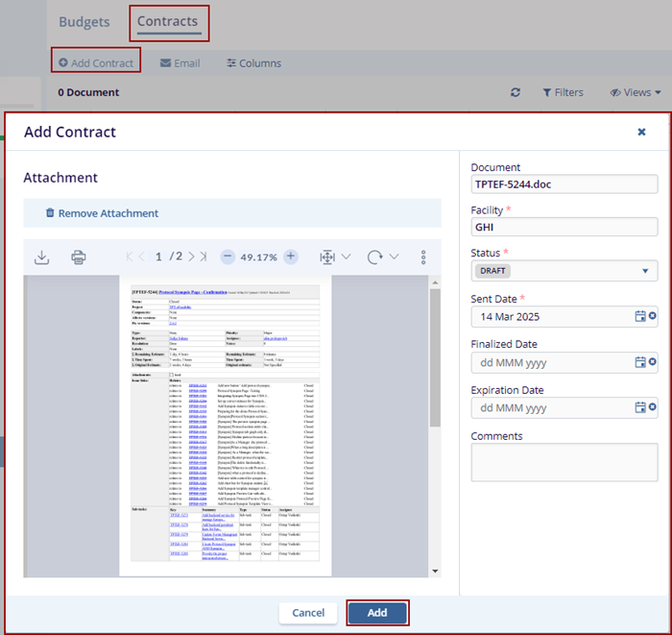This screenshot has width=672, height=635.
Task: Open the preview's three-dot more options menu
Action: pyautogui.click(x=423, y=257)
